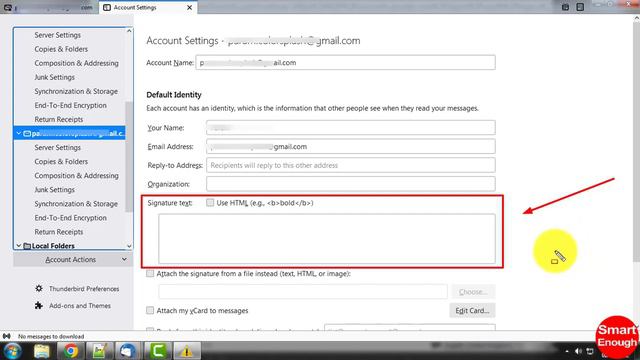Show hidden system tray icons

point(567,351)
